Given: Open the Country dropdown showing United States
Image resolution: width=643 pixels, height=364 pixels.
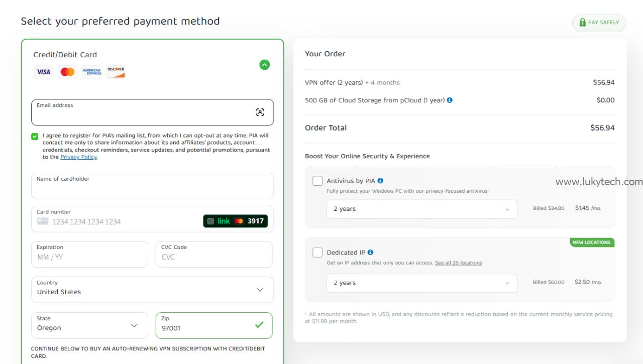Looking at the screenshot, I should (152, 290).
